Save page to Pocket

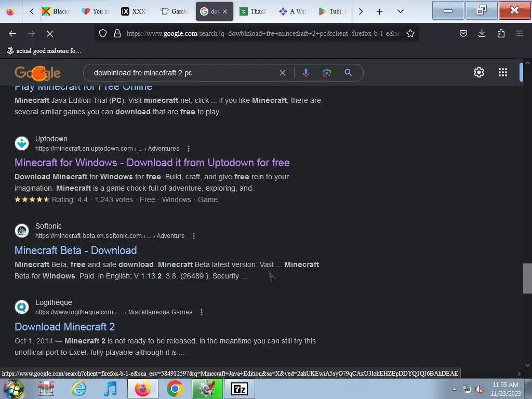463,33
